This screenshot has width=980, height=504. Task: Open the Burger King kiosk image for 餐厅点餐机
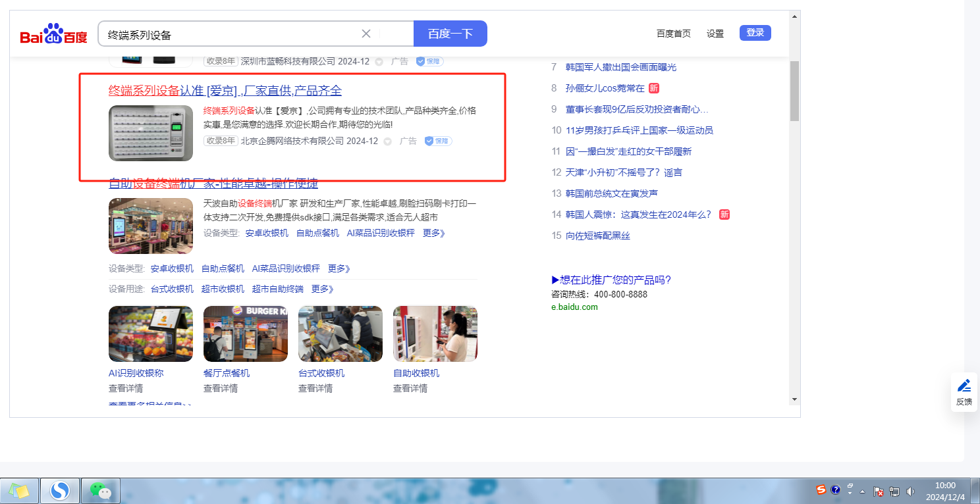tap(246, 334)
